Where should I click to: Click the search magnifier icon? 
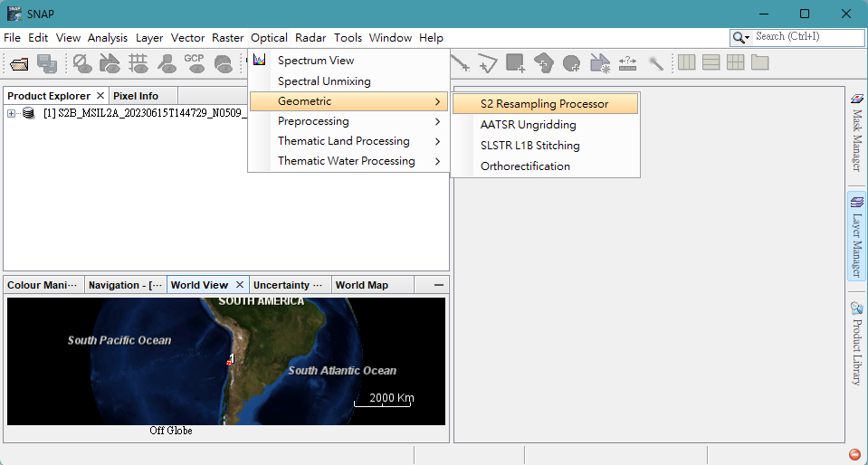pyautogui.click(x=739, y=38)
